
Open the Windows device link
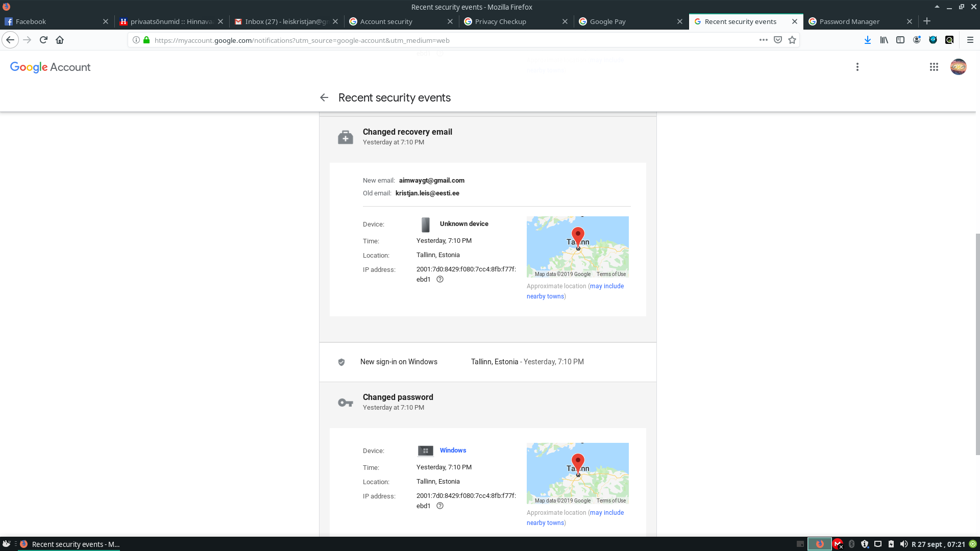click(453, 450)
